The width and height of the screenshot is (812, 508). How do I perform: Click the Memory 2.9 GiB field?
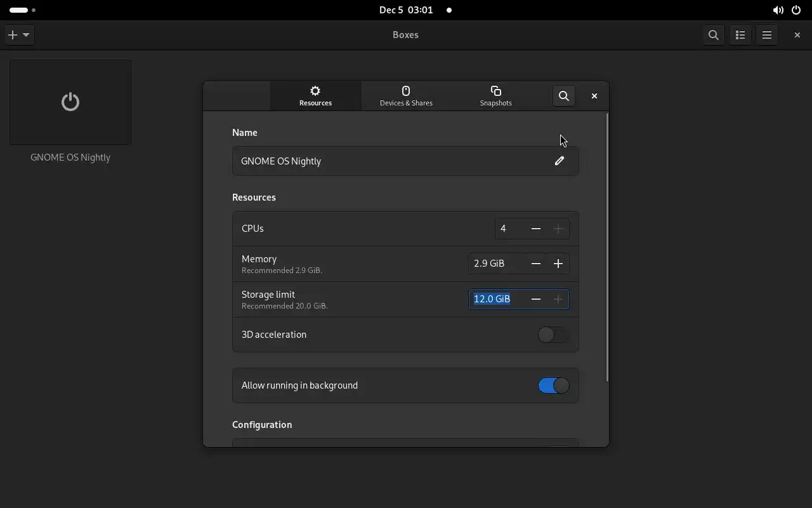[x=497, y=264]
